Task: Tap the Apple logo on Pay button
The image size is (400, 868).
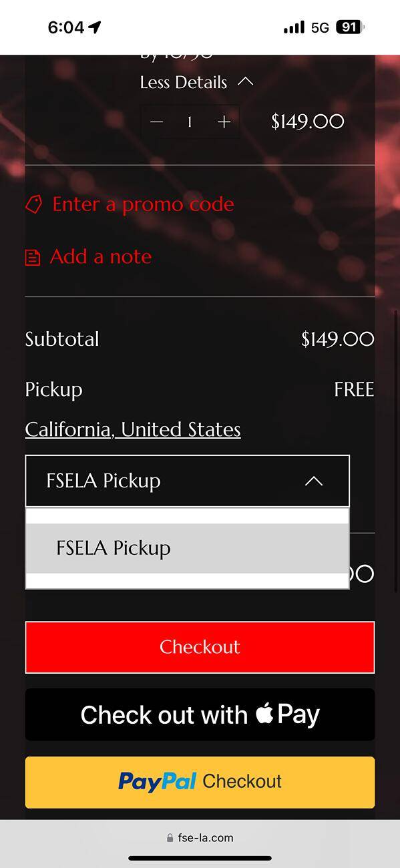Action: click(264, 713)
